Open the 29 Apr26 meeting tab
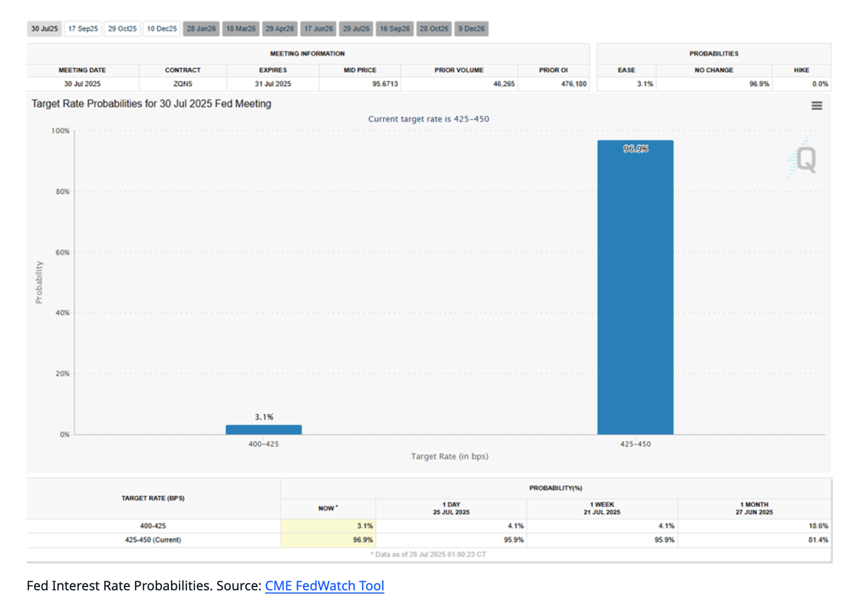Screen dimensions: 868x606 coord(280,29)
